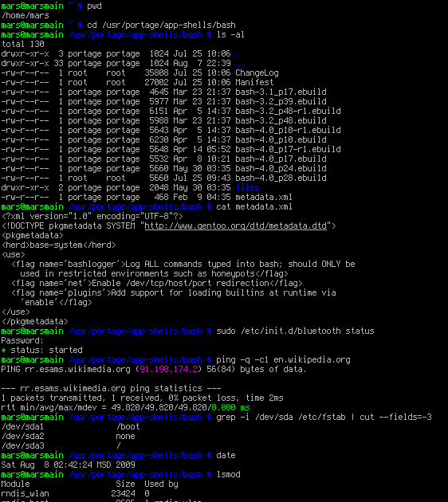Select the ChangeLog file name
448x502 pixels.
pyautogui.click(x=257, y=73)
